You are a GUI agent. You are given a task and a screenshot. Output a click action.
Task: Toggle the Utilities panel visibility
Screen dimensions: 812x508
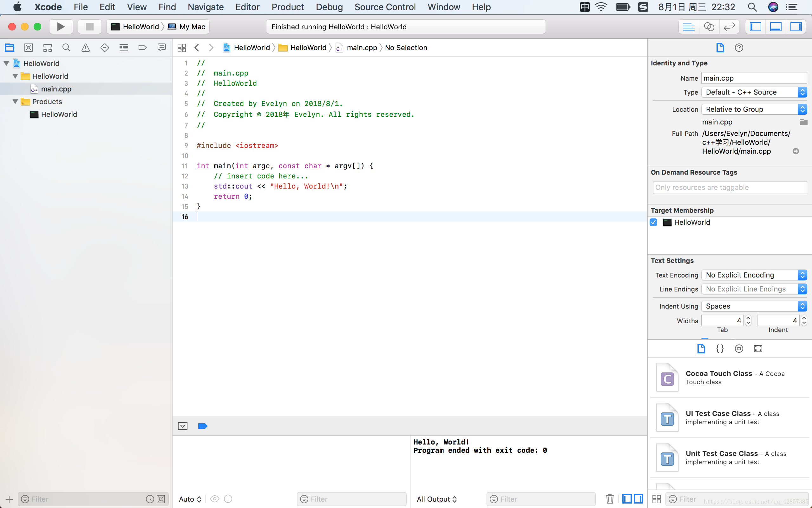pyautogui.click(x=796, y=27)
